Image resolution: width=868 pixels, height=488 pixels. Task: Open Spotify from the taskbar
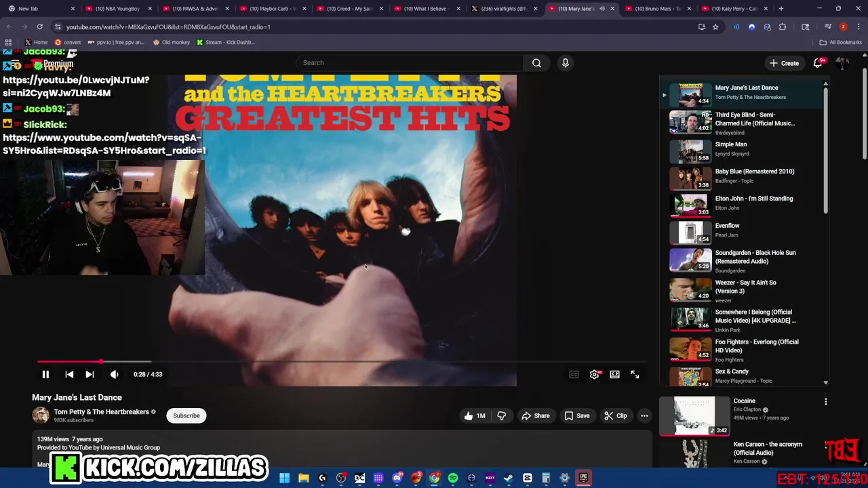click(x=453, y=478)
